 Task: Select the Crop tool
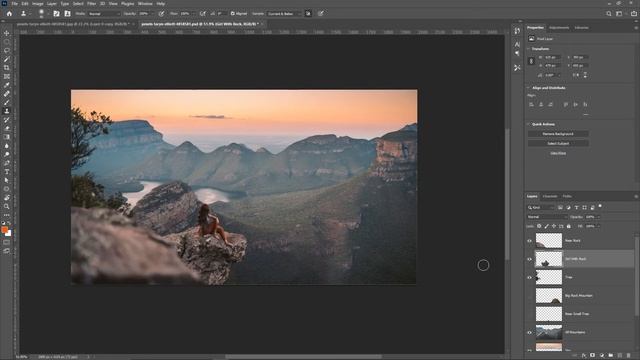[7, 68]
